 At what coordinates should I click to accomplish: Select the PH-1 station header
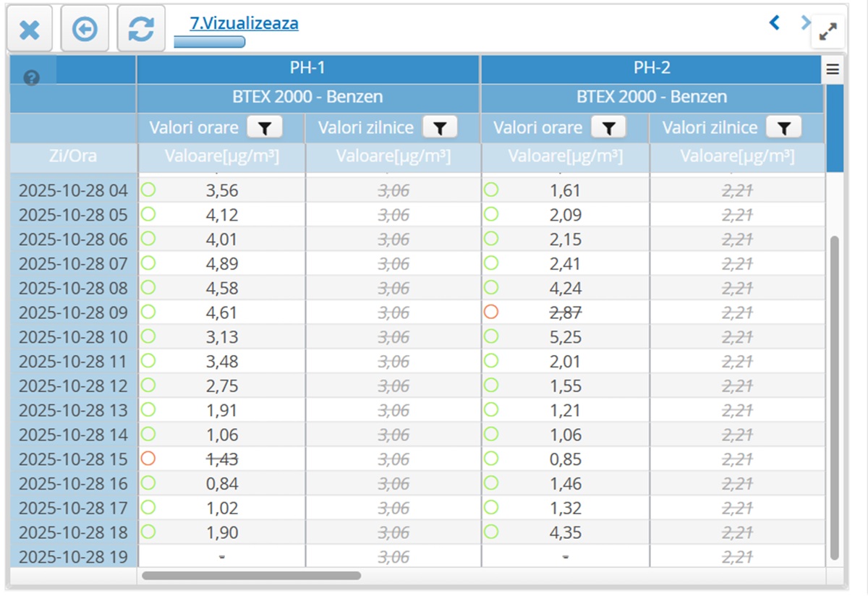[x=307, y=68]
